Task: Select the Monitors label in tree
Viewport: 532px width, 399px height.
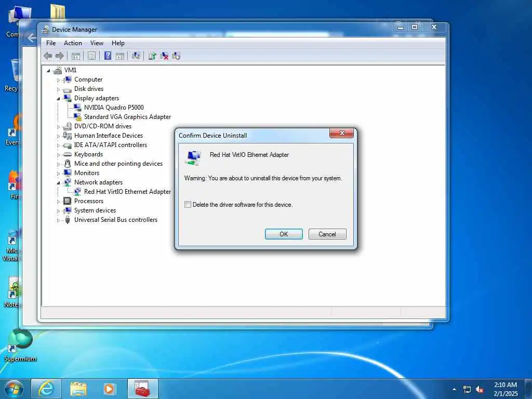Action: [x=87, y=172]
